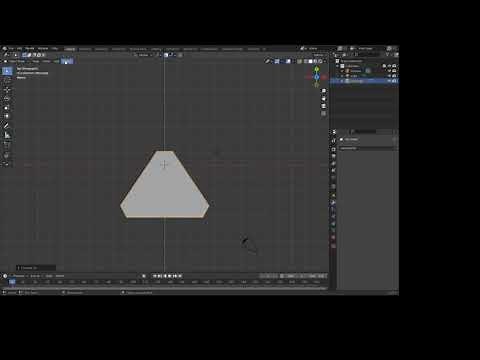Click the Blender logo menu icon

(5, 49)
